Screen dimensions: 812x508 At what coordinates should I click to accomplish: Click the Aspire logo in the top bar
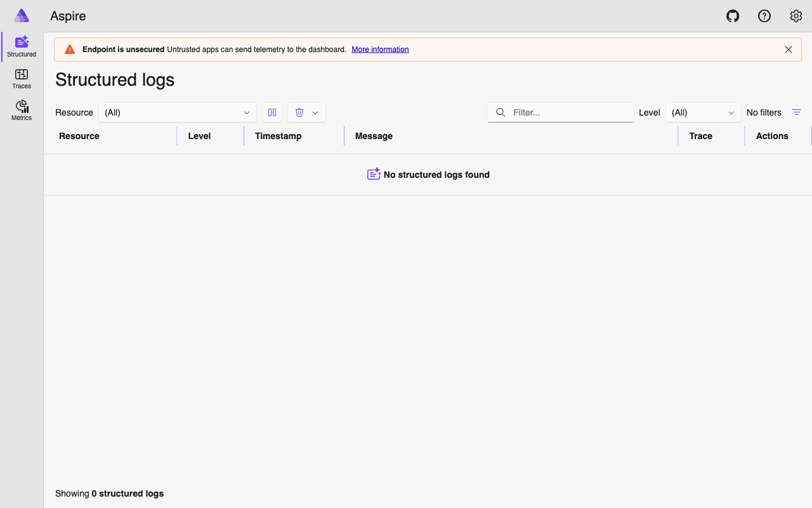click(22, 15)
